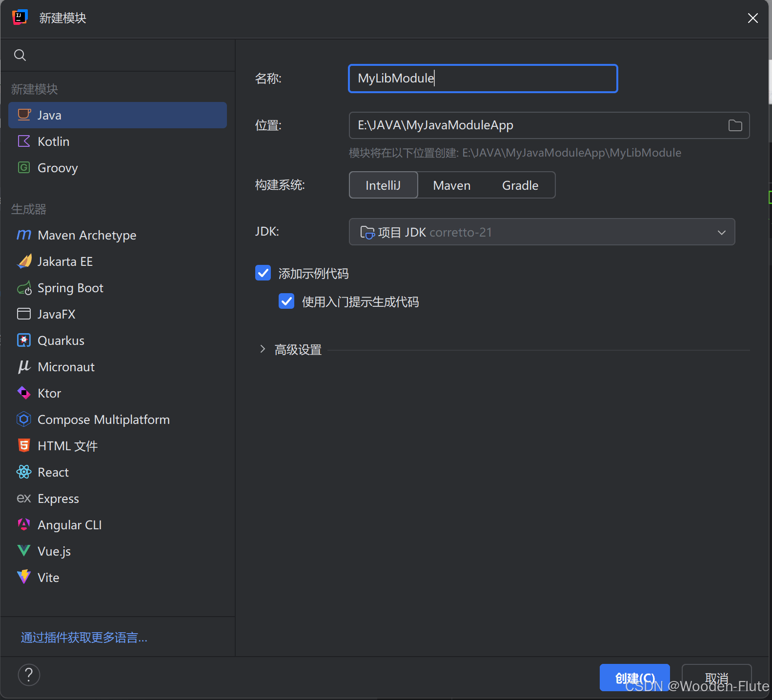Select the Vite text label

point(48,578)
